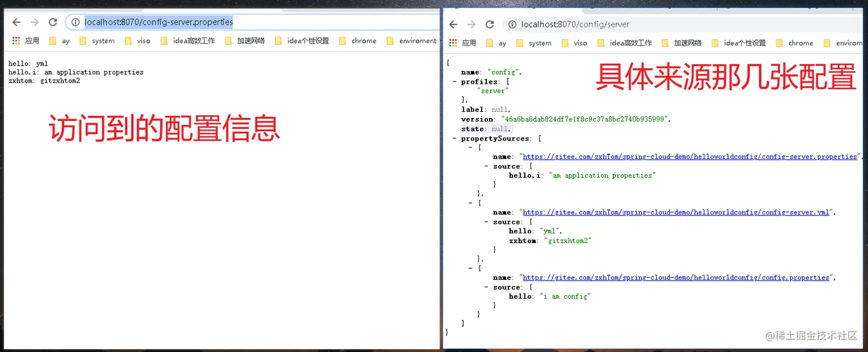Click version hash value 46a6ba6dab824df7...

pyautogui.click(x=586, y=119)
